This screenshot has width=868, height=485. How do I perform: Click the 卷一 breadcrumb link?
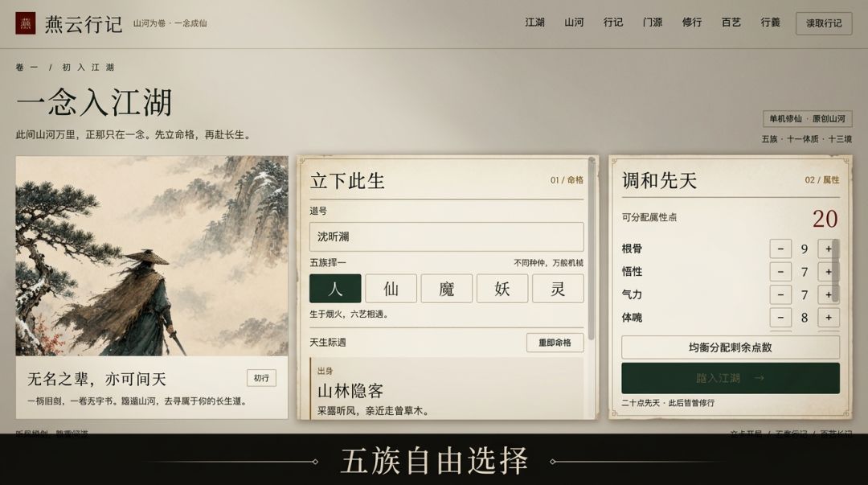click(x=27, y=67)
